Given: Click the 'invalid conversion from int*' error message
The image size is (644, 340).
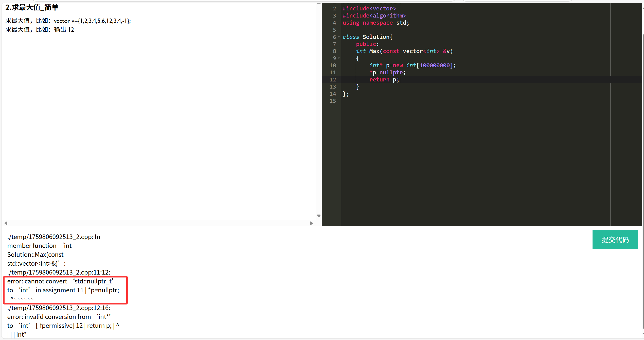Looking at the screenshot, I should [59, 317].
